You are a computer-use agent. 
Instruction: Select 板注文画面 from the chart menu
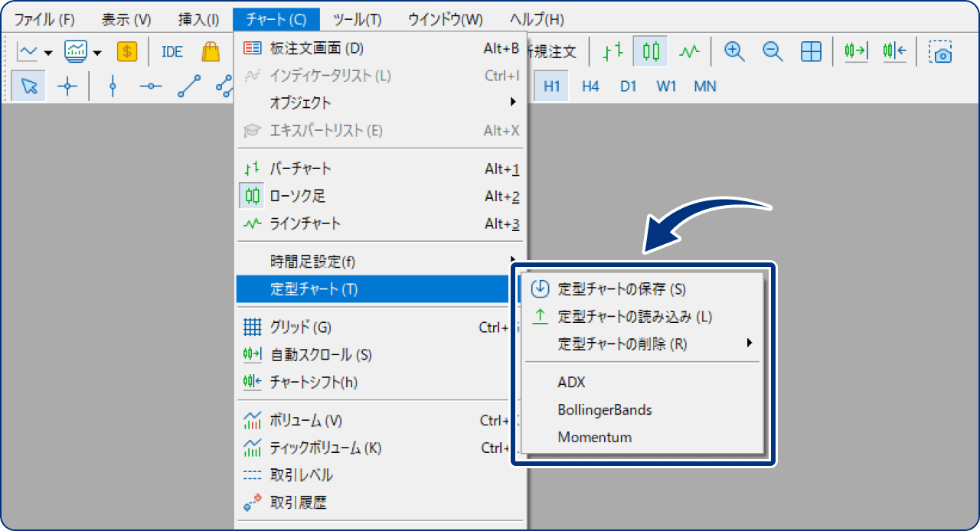click(x=306, y=47)
